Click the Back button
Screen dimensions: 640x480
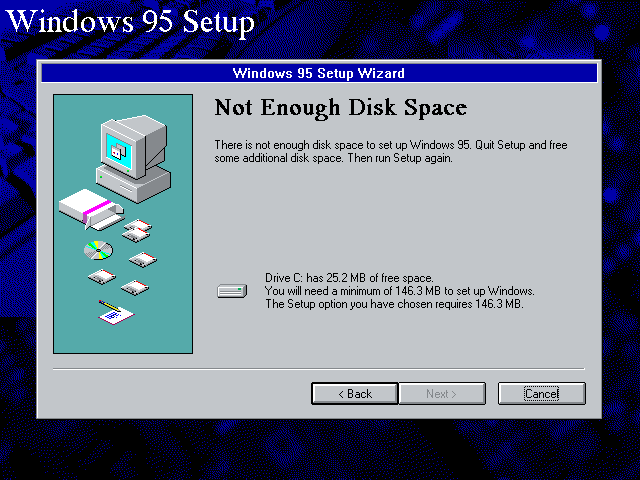(x=355, y=393)
